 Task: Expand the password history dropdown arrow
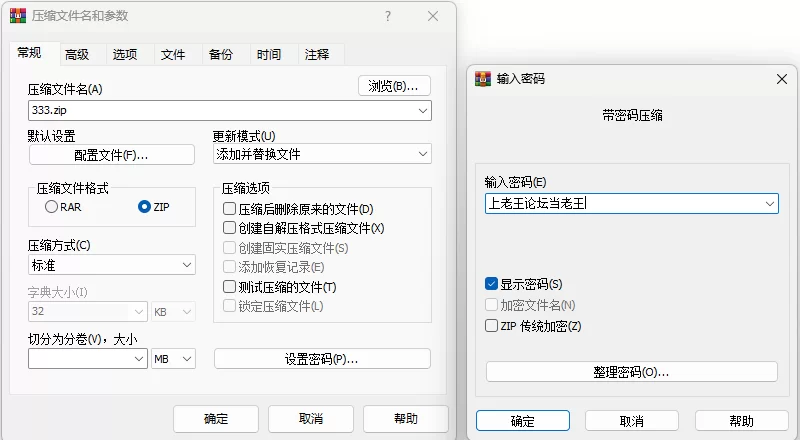coord(769,204)
